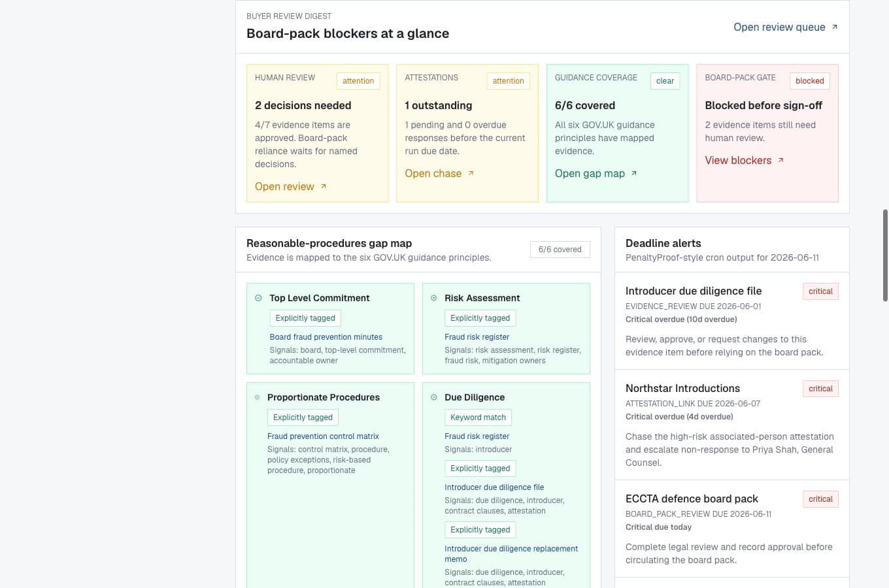Open Board fraud prevention minutes link
The width and height of the screenshot is (889, 588).
click(326, 337)
